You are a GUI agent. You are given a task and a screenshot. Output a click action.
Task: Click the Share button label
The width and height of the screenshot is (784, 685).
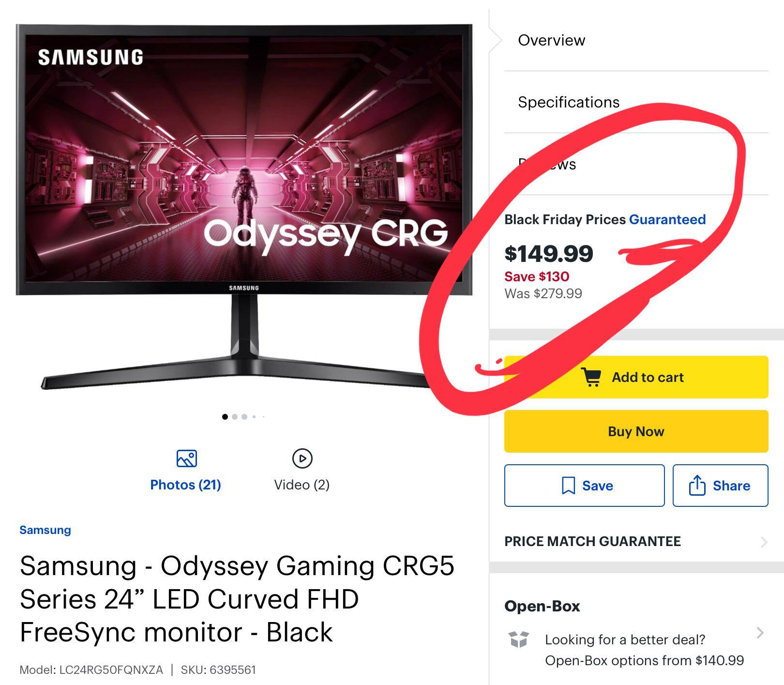pos(731,486)
